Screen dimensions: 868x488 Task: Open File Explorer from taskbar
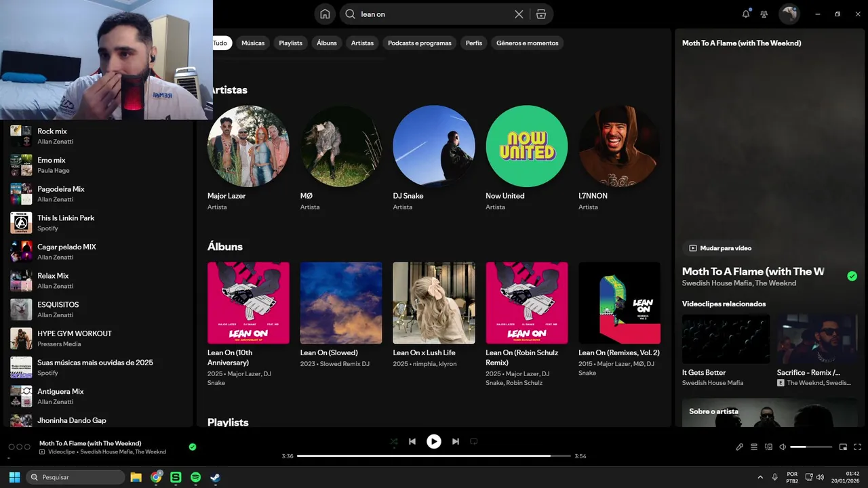[136, 477]
